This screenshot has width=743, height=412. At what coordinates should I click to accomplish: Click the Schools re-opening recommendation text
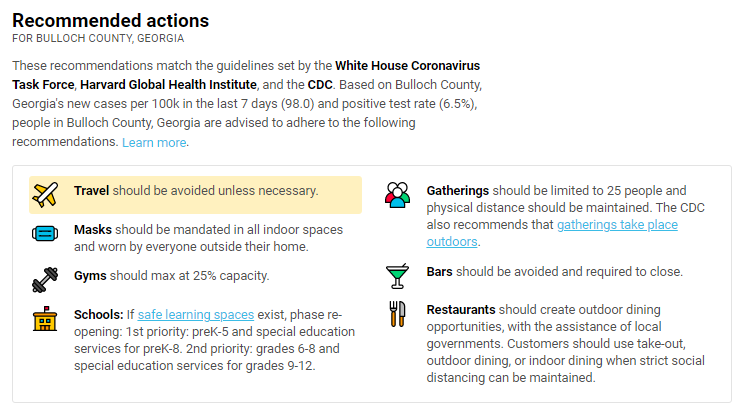214,340
